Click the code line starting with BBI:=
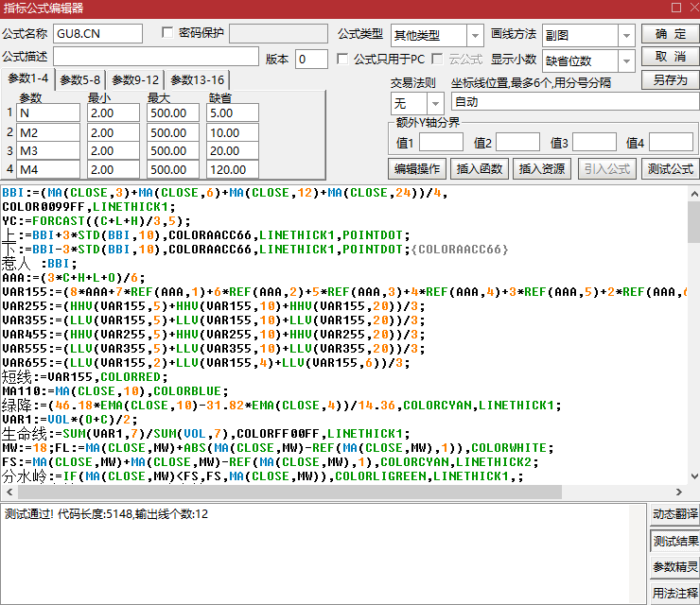Image resolution: width=700 pixels, height=605 pixels. [224, 193]
